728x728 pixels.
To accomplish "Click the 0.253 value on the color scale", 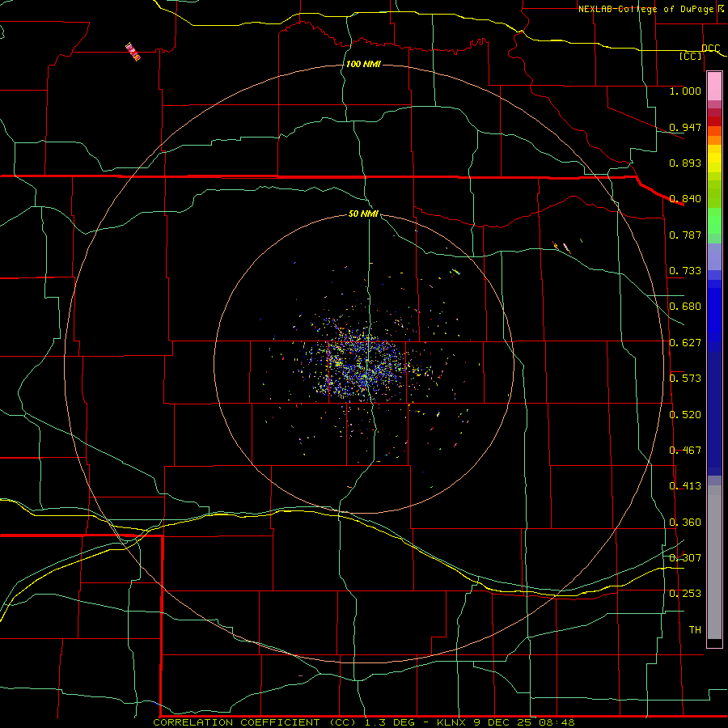I will [x=685, y=594].
